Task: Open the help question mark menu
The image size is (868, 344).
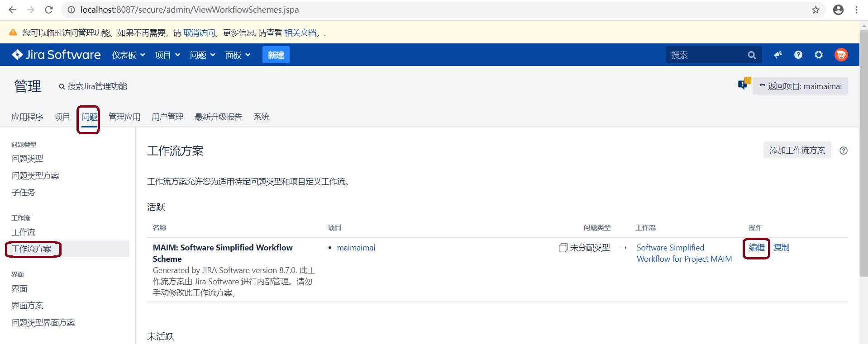Action: point(798,55)
